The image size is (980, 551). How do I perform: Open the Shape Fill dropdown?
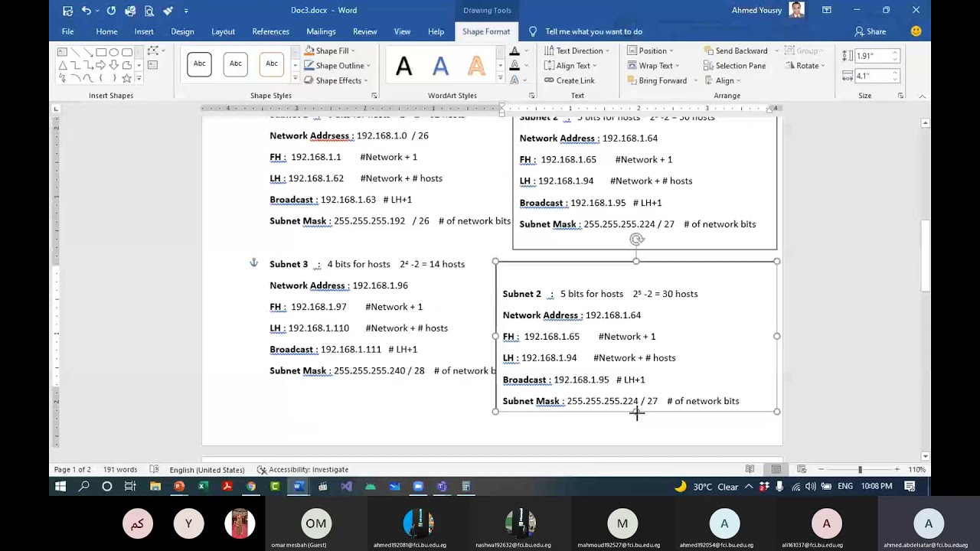[330, 51]
